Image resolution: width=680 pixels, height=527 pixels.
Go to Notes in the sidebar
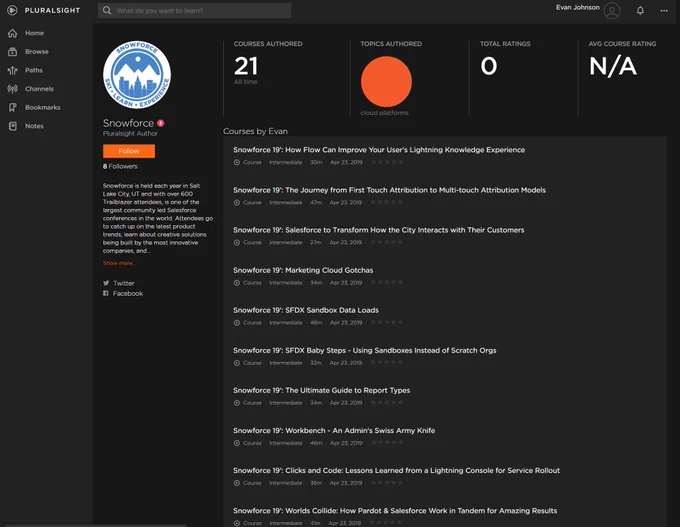(x=34, y=126)
